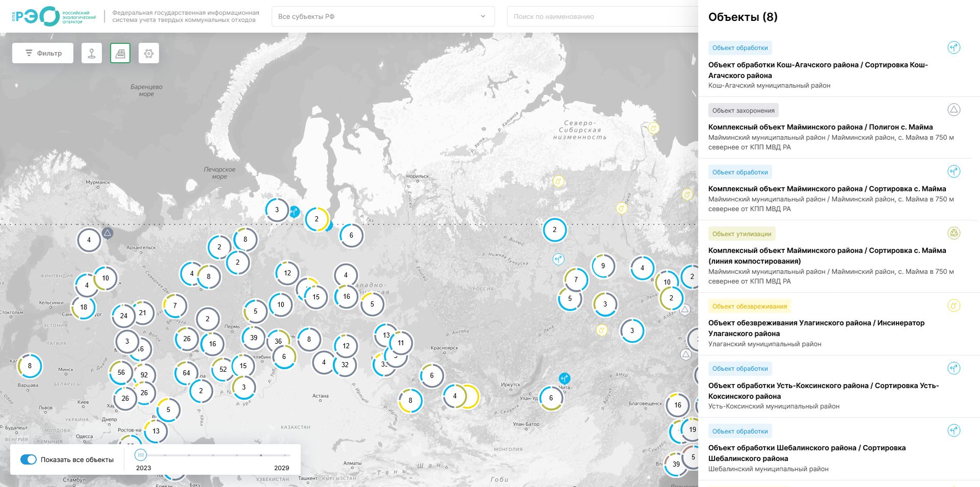Click the dark timeline marker near 2029
980x487 pixels.
[261, 455]
